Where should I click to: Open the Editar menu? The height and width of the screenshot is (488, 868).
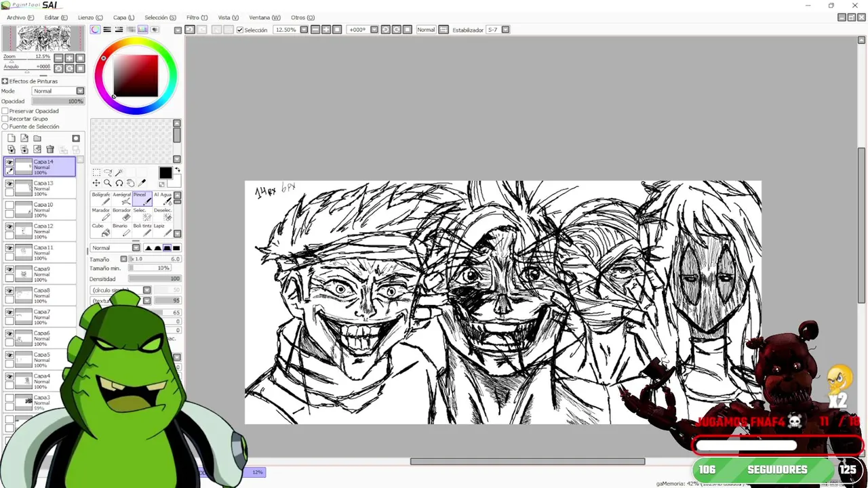tap(56, 18)
